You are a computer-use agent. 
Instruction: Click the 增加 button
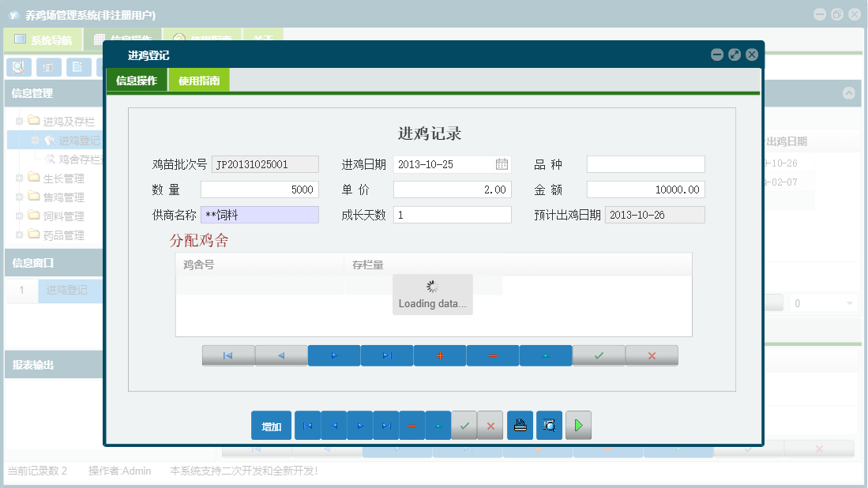[271, 425]
